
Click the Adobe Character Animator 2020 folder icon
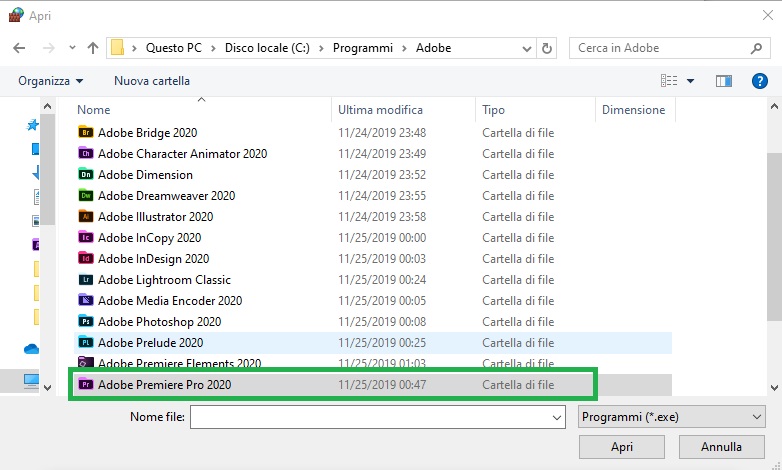pos(86,154)
